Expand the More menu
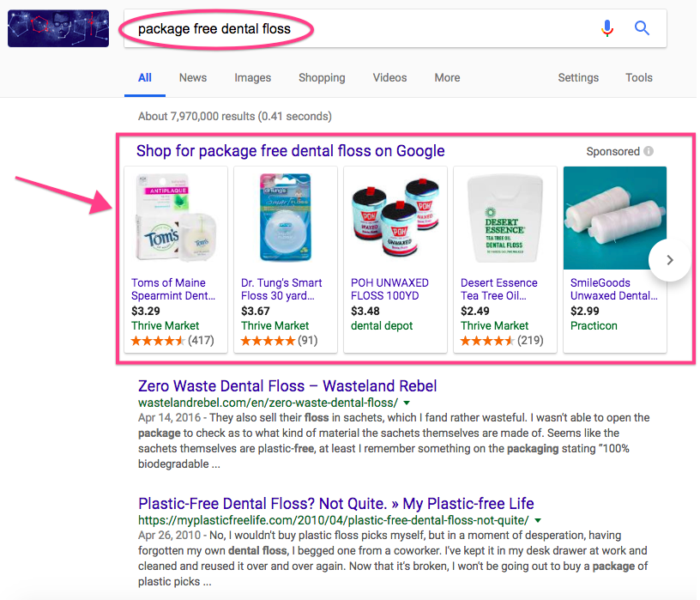The height and width of the screenshot is (600, 700). click(x=447, y=78)
